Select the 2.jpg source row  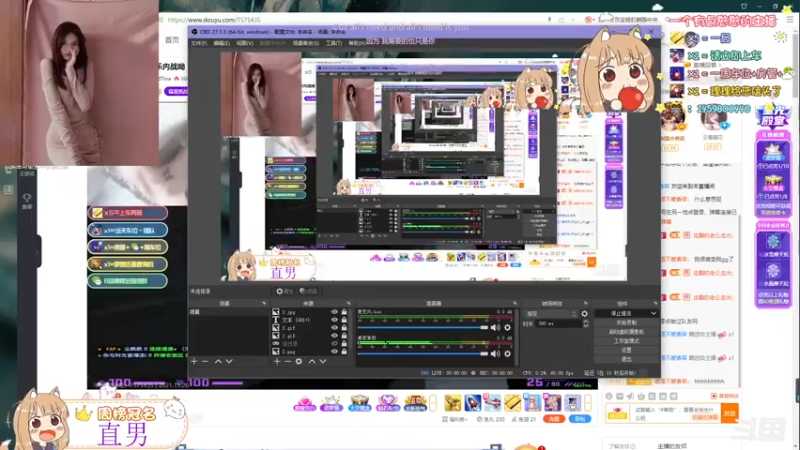pyautogui.click(x=310, y=312)
